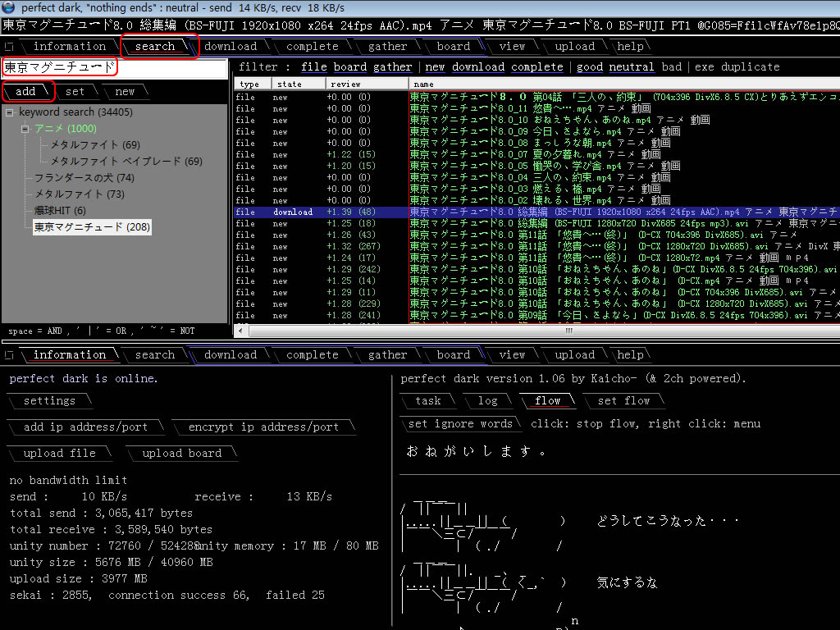Toggle the download state filter
The width and height of the screenshot is (840, 630).
478,67
